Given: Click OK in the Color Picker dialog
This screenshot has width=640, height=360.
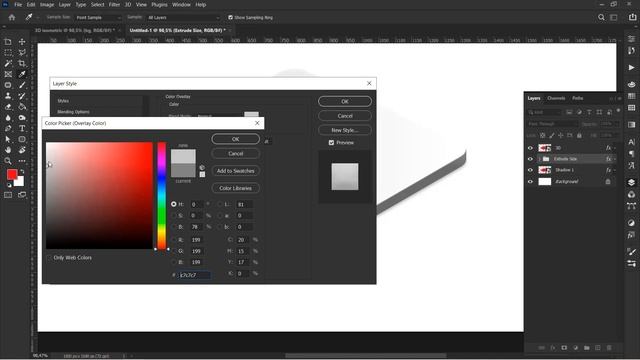Looking at the screenshot, I should 236,139.
